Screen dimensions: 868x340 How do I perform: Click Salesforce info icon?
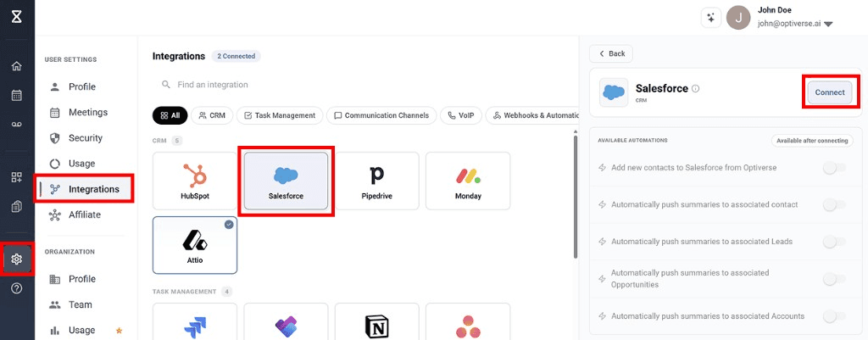point(696,88)
